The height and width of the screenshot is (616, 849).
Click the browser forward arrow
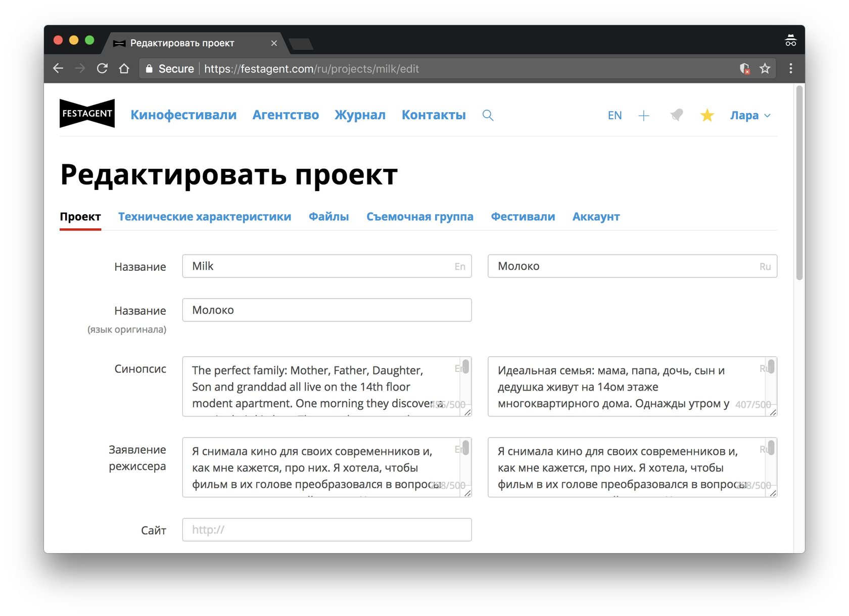tap(80, 68)
